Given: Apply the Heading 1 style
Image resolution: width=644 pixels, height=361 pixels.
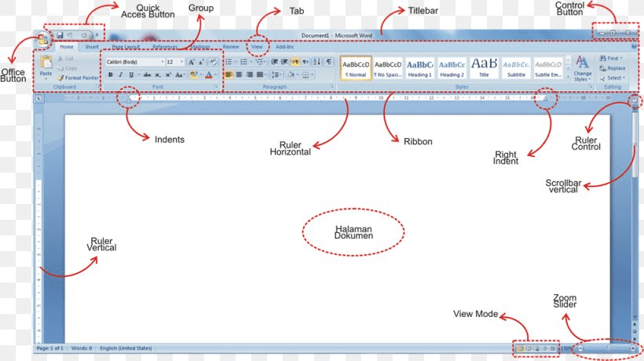Looking at the screenshot, I should pyautogui.click(x=419, y=68).
